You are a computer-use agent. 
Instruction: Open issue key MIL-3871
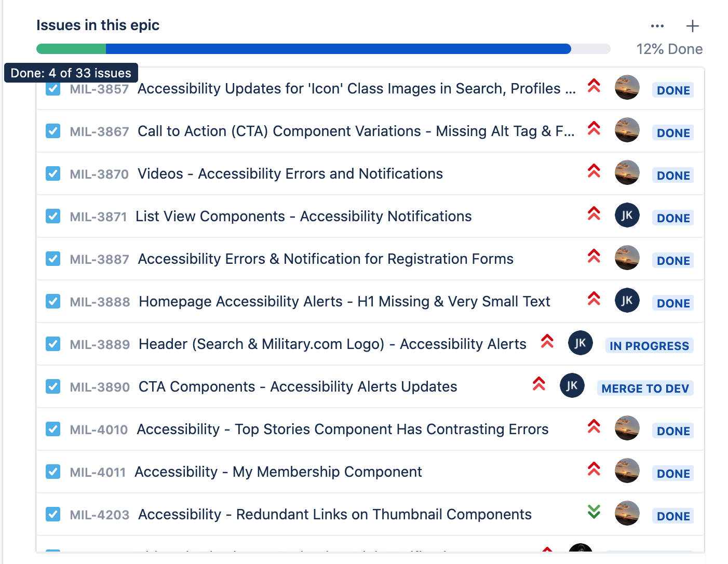(x=98, y=217)
